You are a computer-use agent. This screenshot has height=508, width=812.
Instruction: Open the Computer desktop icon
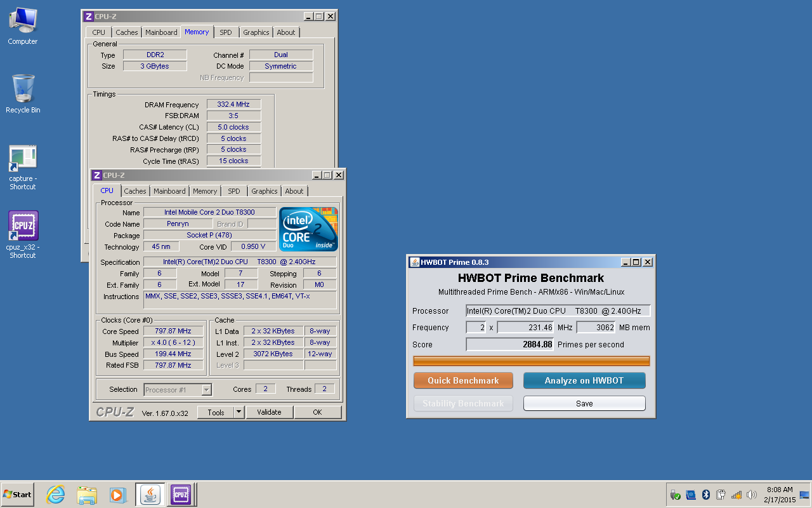[x=23, y=25]
